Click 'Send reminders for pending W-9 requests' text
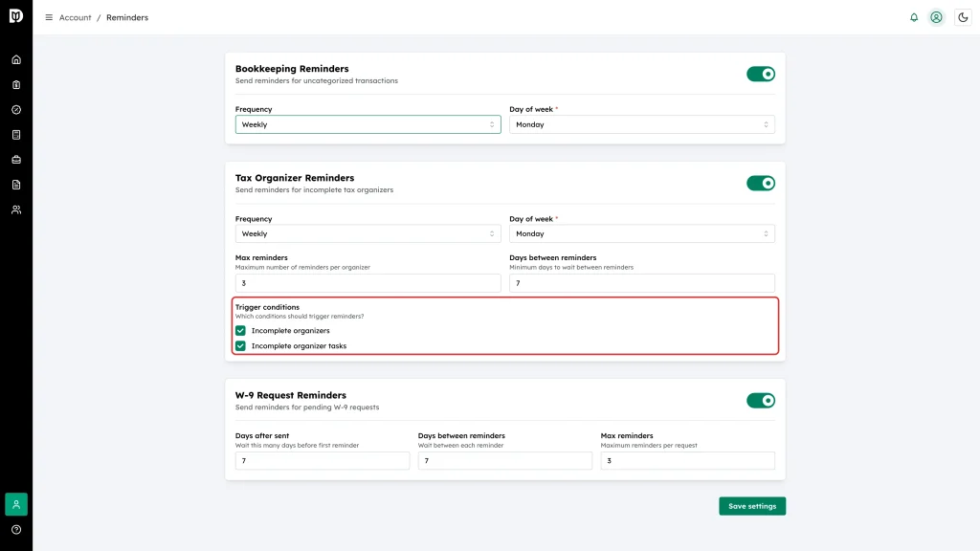Image resolution: width=980 pixels, height=551 pixels. click(307, 408)
